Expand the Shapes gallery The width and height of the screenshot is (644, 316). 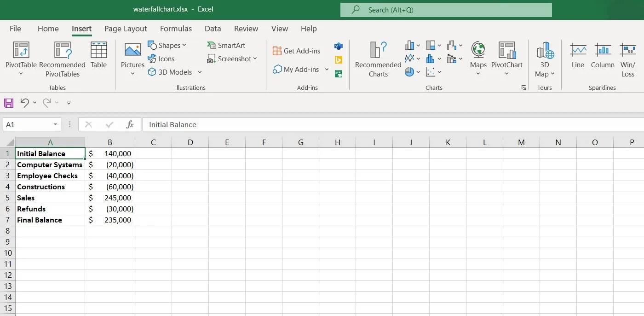coord(184,45)
